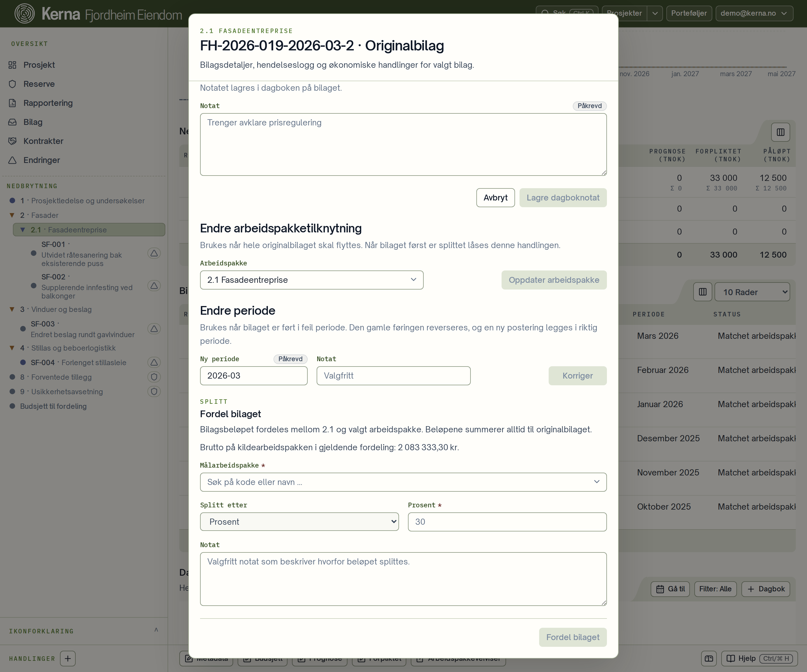Click the Februar 2026 period cell
Screen dimensions: 807x672
point(662,370)
